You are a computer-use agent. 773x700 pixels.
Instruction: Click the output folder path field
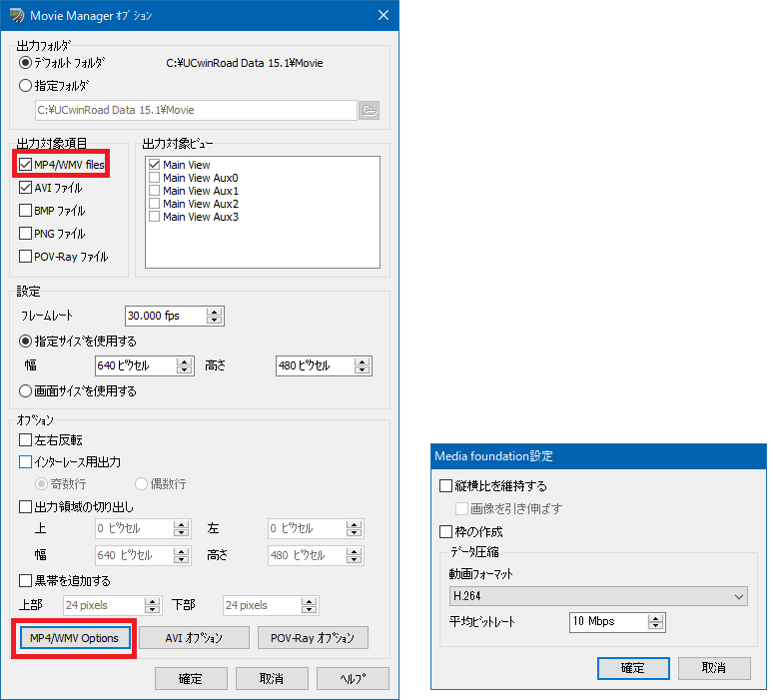click(x=196, y=110)
